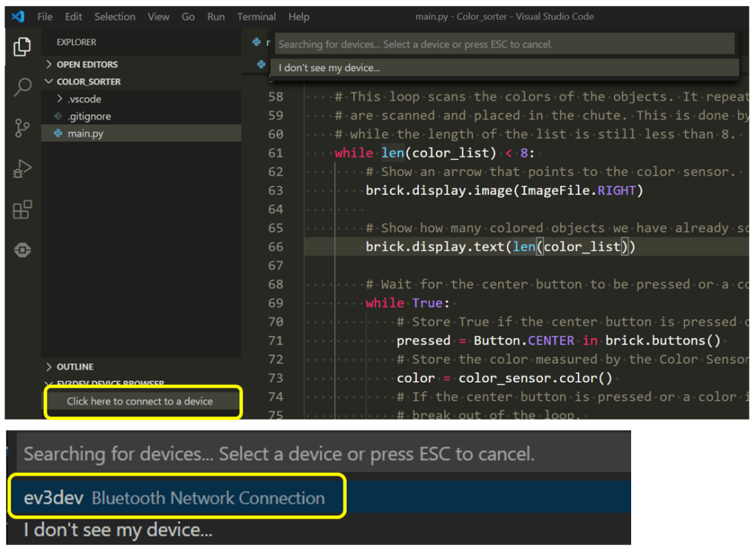756x551 pixels.
Task: Open the Selection menu
Action: [x=115, y=16]
